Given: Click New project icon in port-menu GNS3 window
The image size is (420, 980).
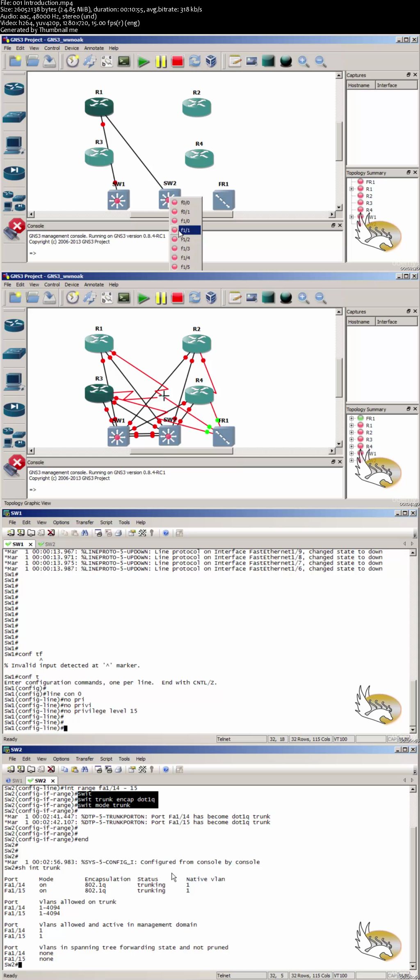Looking at the screenshot, I should [x=15, y=61].
